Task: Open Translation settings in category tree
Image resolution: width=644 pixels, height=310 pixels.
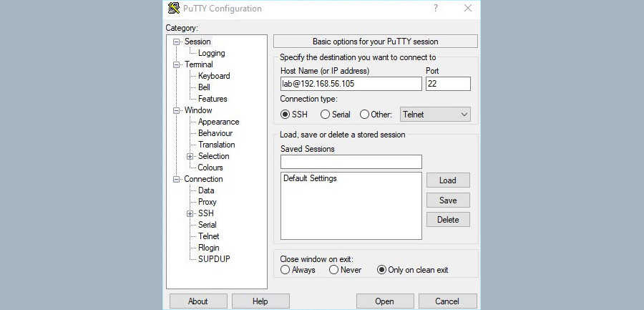Action: [216, 145]
